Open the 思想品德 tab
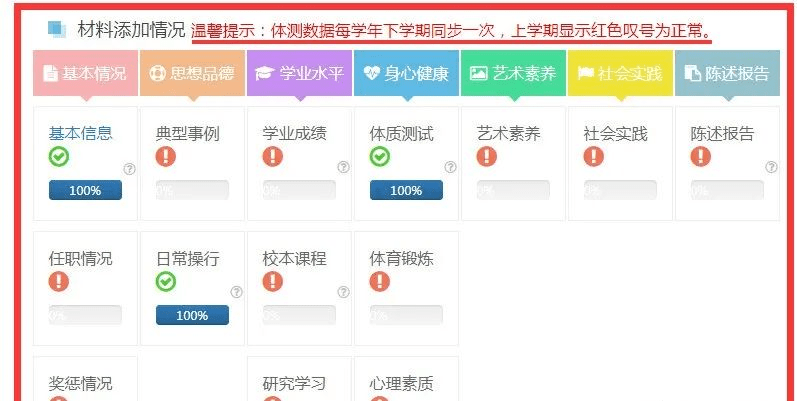The image size is (797, 401). [192, 73]
